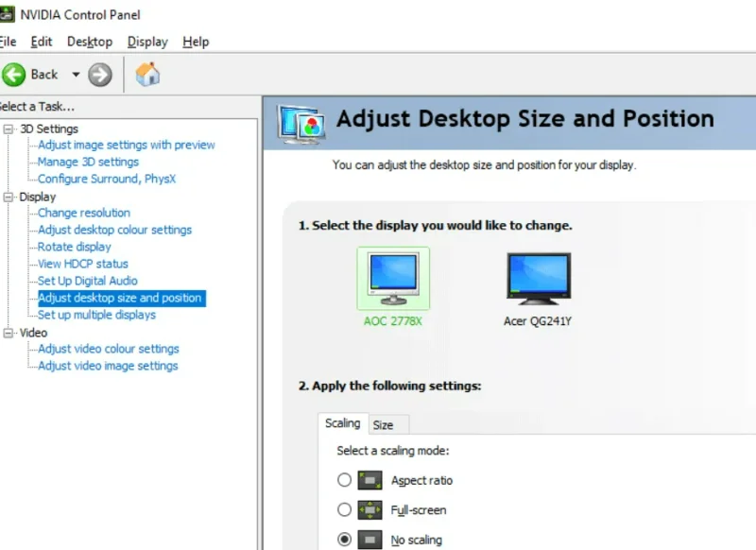Screen dimensions: 756x550
Task: Click the NVIDIA Control Panel title icon
Action: pos(7,14)
